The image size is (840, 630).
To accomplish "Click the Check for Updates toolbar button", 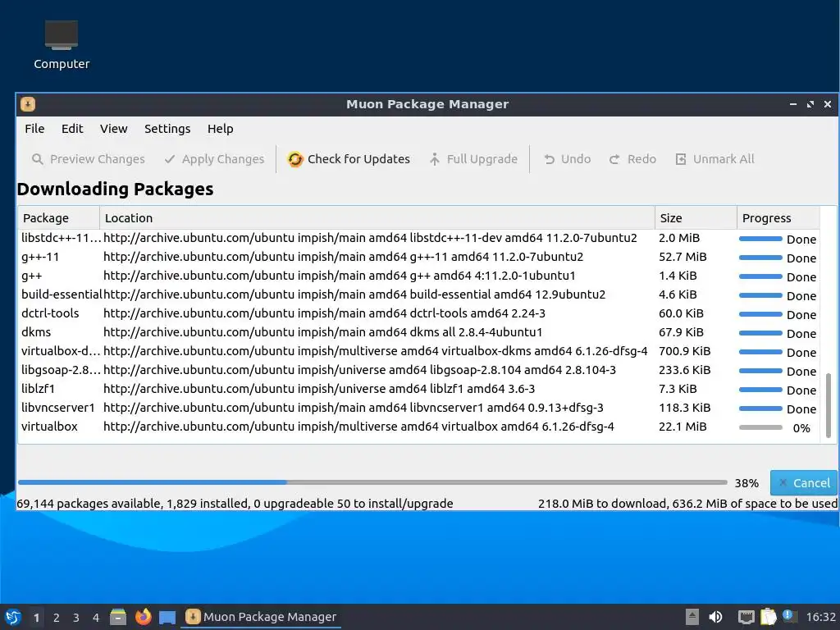I will 348,159.
